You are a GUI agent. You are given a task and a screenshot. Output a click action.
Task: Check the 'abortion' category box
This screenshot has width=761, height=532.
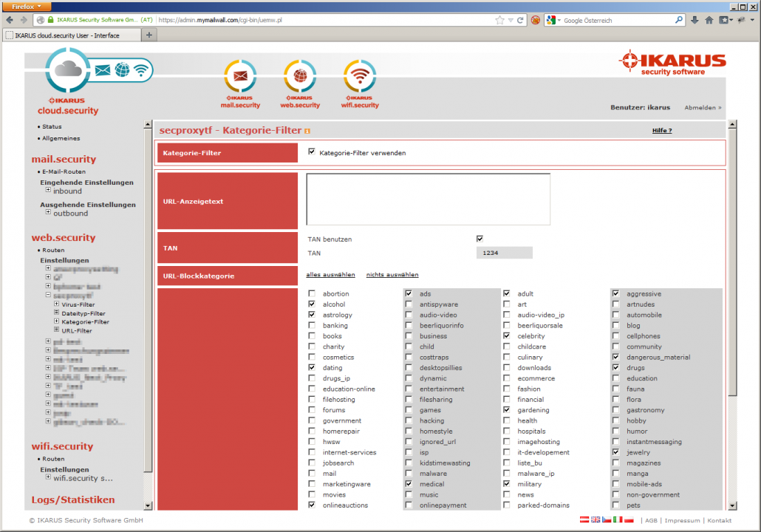click(x=312, y=293)
